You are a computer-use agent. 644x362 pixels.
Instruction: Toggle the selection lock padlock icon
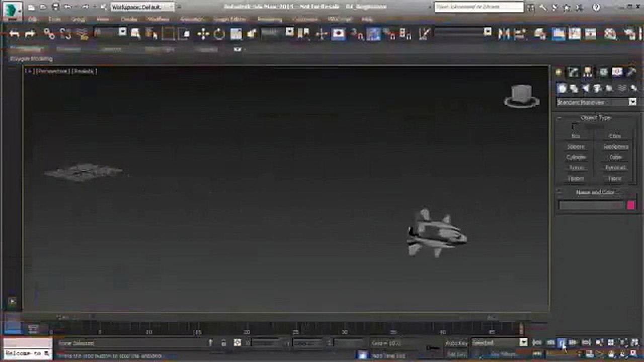223,343
